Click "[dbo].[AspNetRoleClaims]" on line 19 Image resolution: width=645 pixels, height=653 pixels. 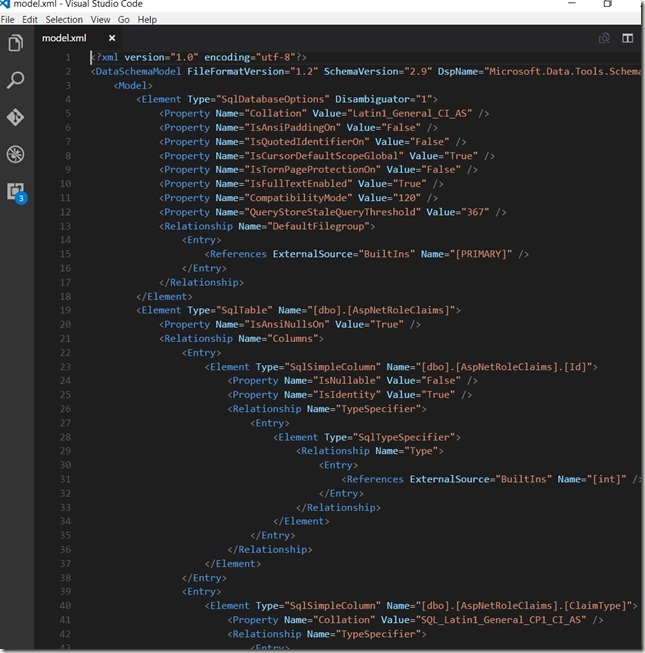[x=381, y=310]
